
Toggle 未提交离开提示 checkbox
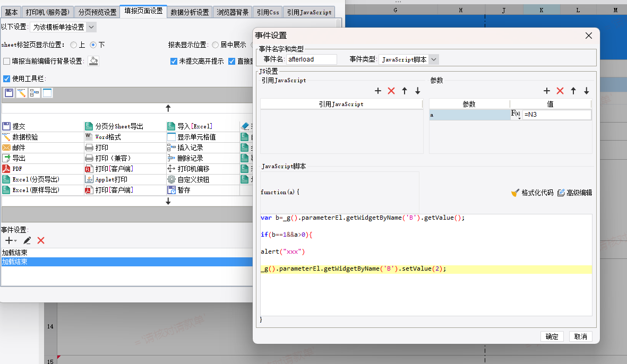coord(174,61)
